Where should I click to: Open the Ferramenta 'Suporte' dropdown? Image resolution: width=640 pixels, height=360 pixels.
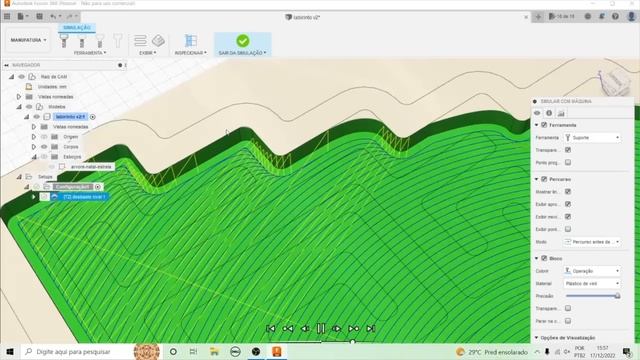pos(592,138)
